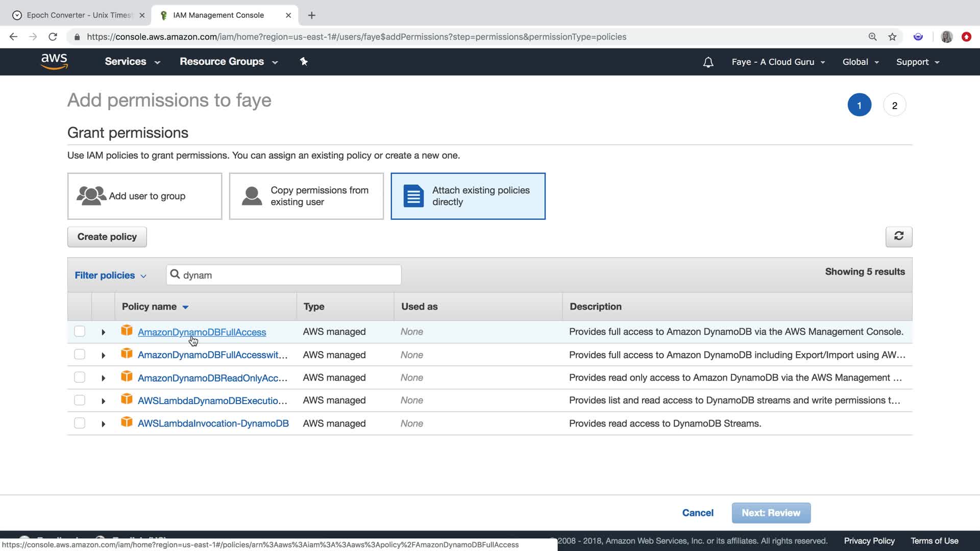This screenshot has height=551, width=980.
Task: Open the Services menu
Action: 132,62
